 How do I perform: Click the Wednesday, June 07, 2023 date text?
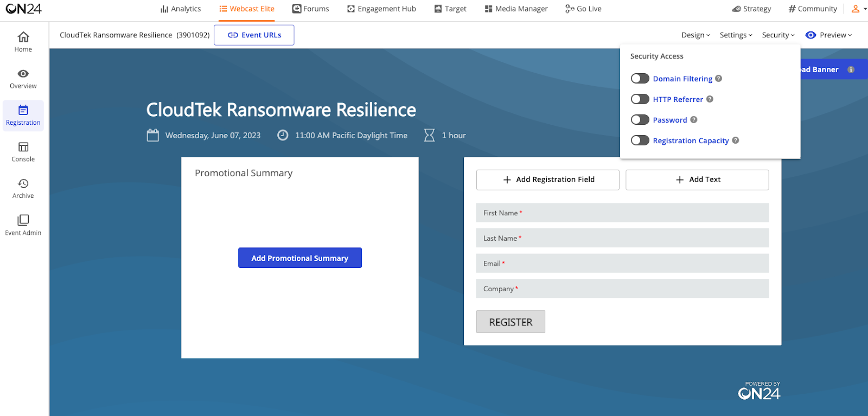pos(213,136)
